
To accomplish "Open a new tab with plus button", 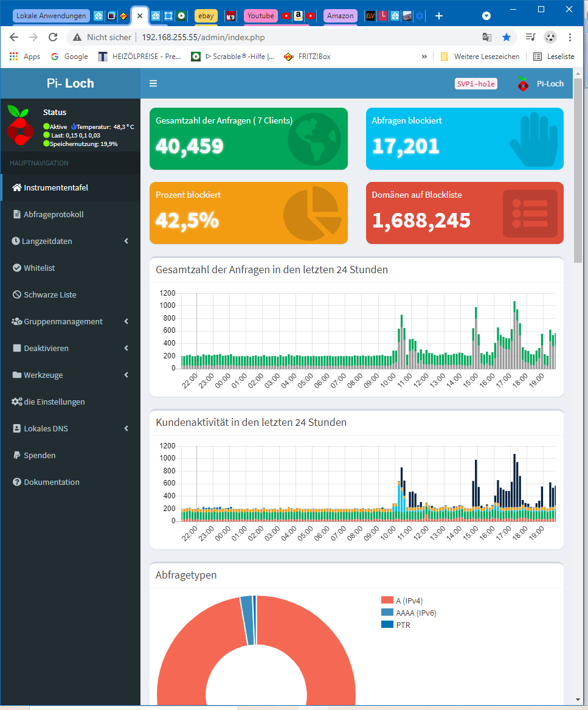I will point(438,16).
